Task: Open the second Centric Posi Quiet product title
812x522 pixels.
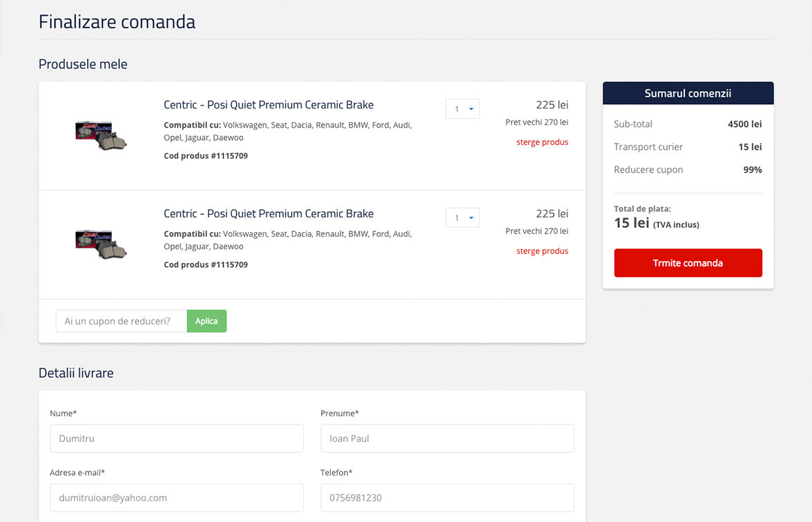Action: coord(269,214)
